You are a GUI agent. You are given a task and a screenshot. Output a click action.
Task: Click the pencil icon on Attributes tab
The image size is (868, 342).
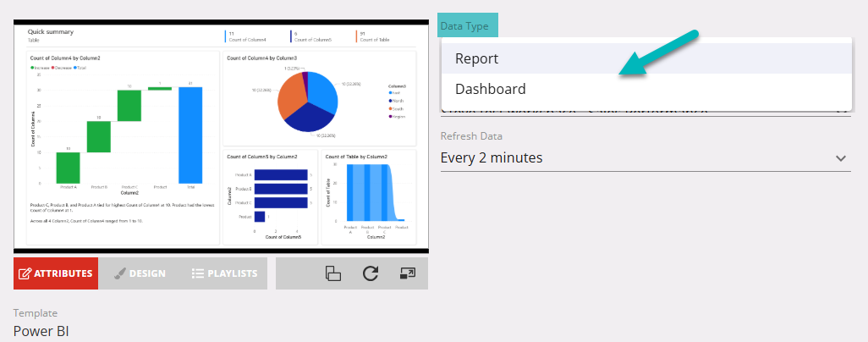tap(25, 273)
